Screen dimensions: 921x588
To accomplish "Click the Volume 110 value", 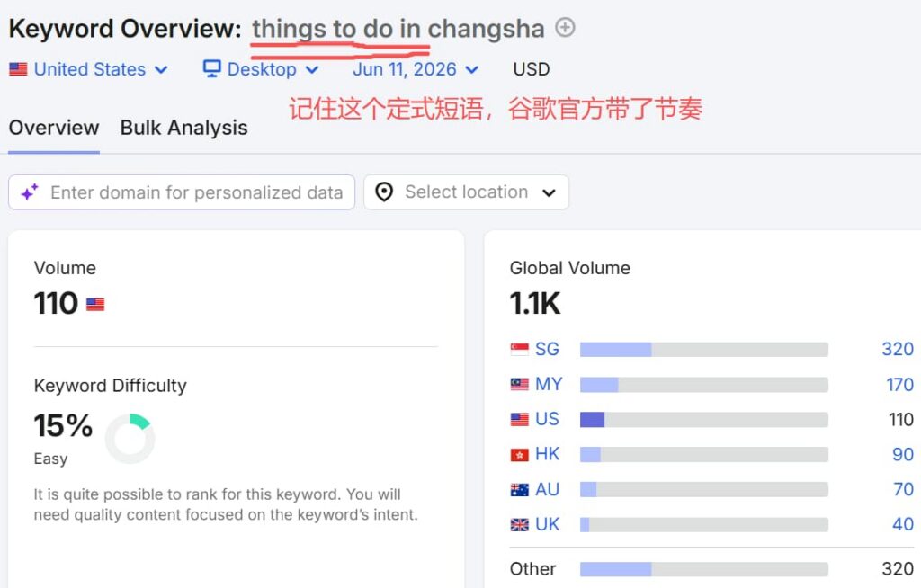I will click(x=56, y=303).
